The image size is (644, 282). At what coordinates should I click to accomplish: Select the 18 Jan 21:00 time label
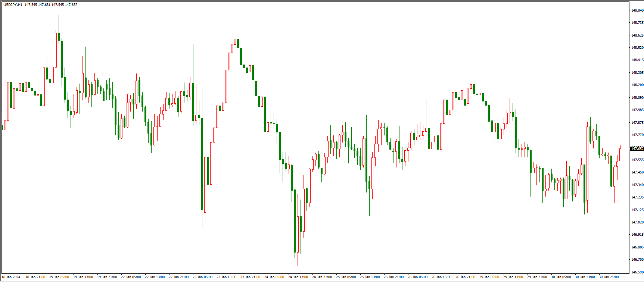click(x=35, y=277)
